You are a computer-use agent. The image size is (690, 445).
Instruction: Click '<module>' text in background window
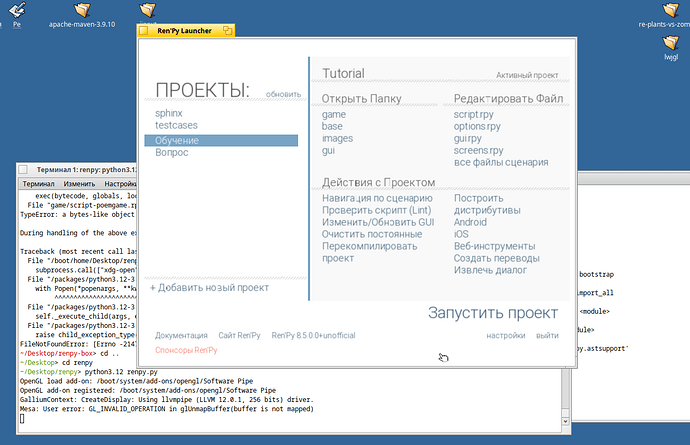[x=594, y=311]
